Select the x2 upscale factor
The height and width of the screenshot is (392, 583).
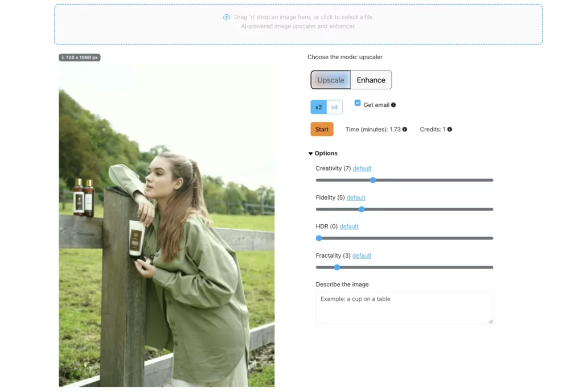[319, 106]
